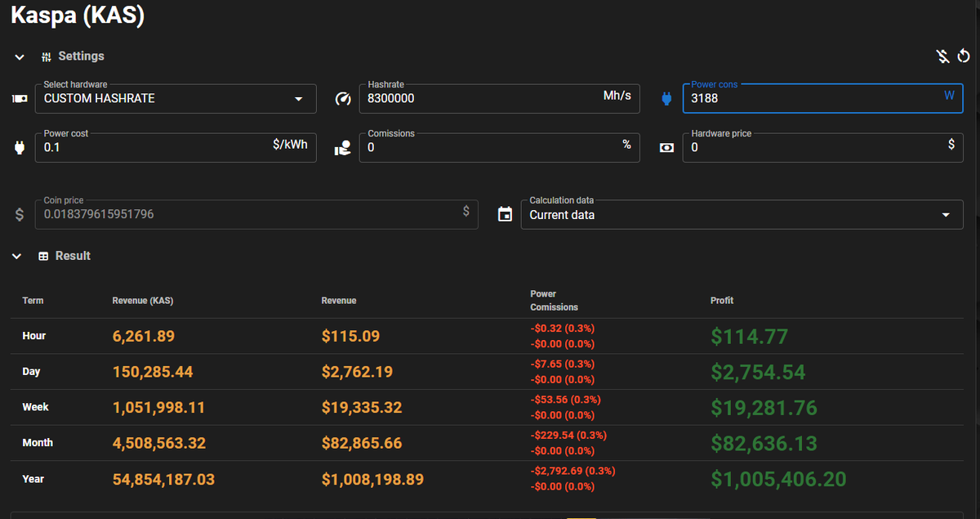Click the Comissions percentage field
Image resolution: width=980 pixels, height=519 pixels.
(x=500, y=148)
